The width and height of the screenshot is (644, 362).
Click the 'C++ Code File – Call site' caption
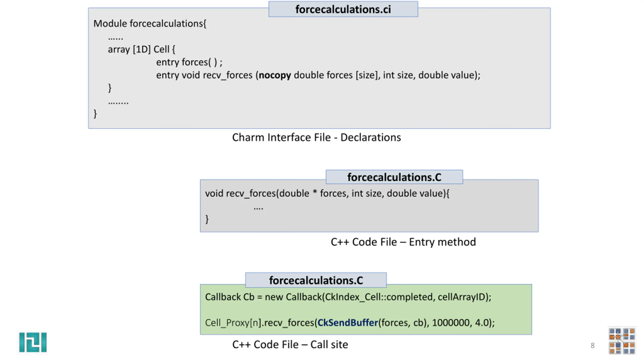pos(290,345)
